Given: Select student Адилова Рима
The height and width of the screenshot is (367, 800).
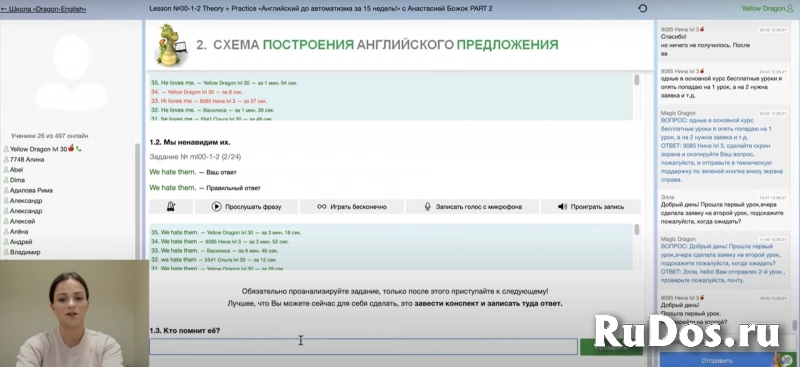Looking at the screenshot, I should pos(31,190).
